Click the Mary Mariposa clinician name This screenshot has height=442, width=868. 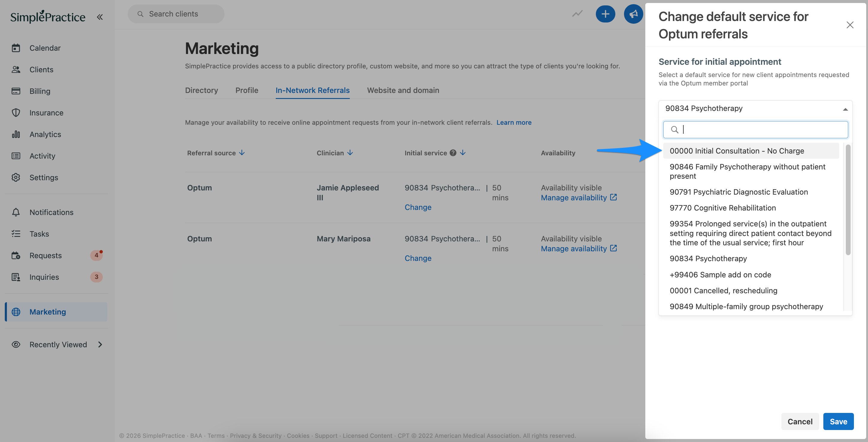(343, 238)
